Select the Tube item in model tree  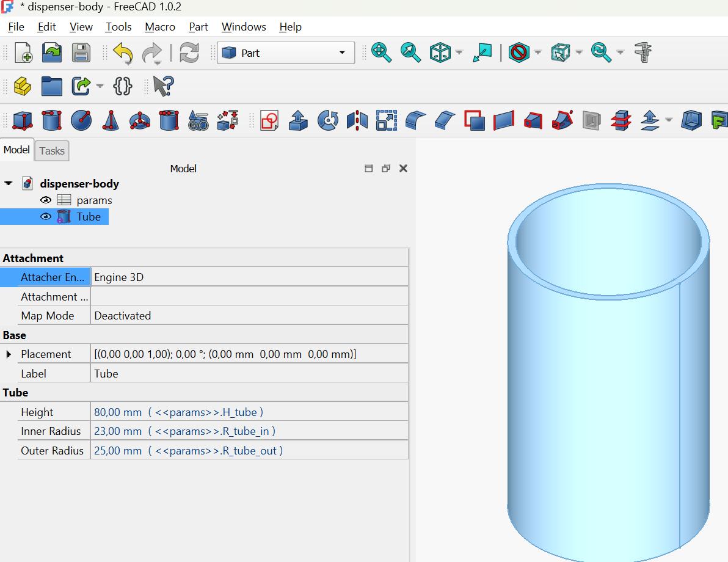pyautogui.click(x=89, y=217)
